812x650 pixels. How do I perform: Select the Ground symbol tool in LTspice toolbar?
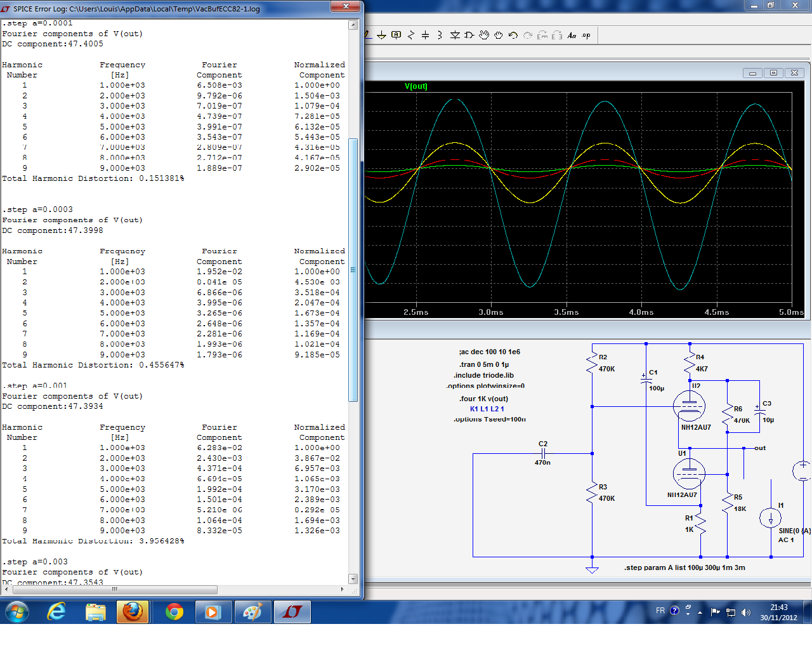click(381, 36)
